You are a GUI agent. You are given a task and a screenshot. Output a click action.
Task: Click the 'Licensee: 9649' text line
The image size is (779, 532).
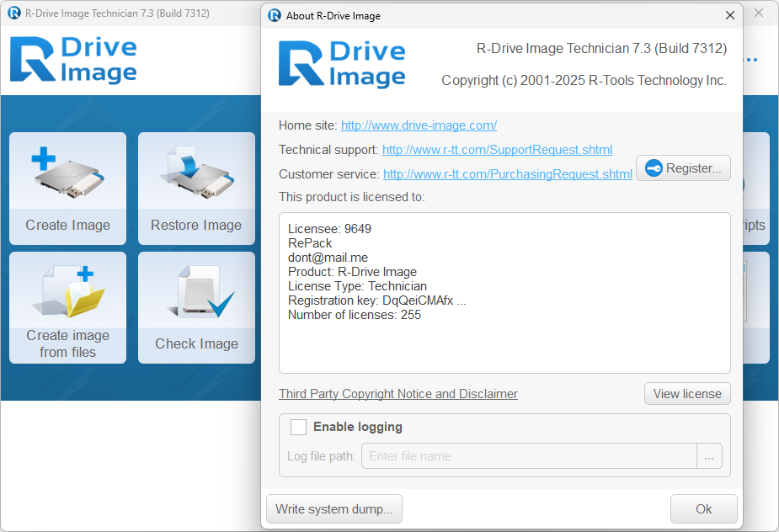[329, 229]
